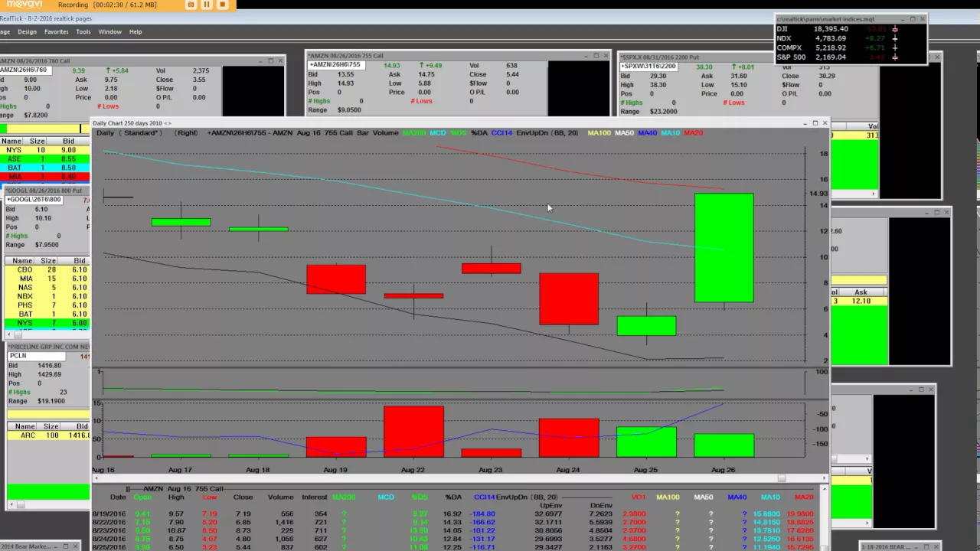Click the NYS 10 9.00 quote row
This screenshot has width=980, height=551.
pos(44,150)
